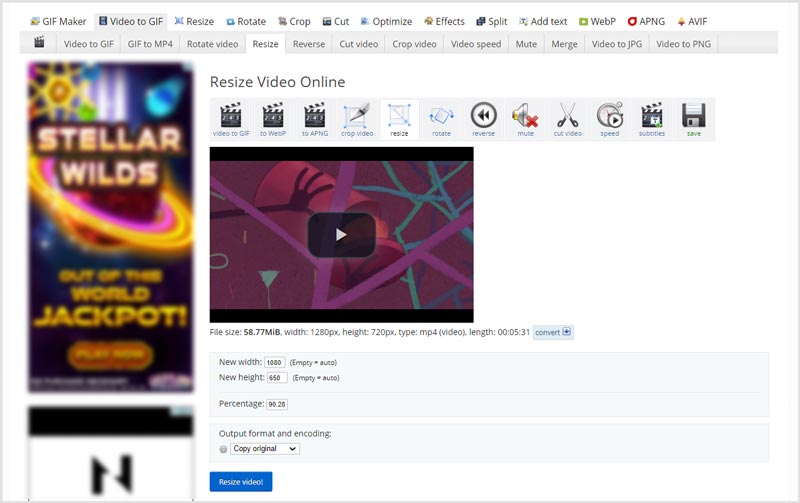Open the Split tool
Image resolution: width=800 pixels, height=503 pixels.
click(492, 21)
